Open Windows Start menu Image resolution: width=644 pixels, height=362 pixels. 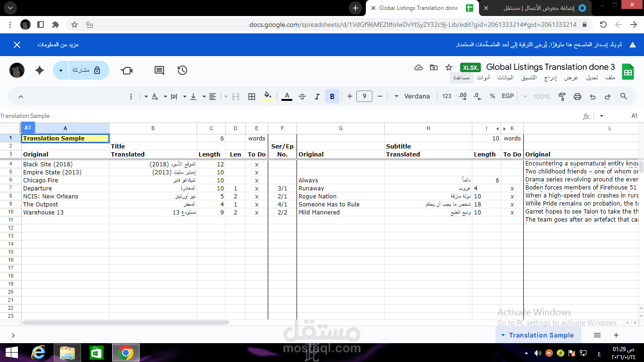point(11,353)
